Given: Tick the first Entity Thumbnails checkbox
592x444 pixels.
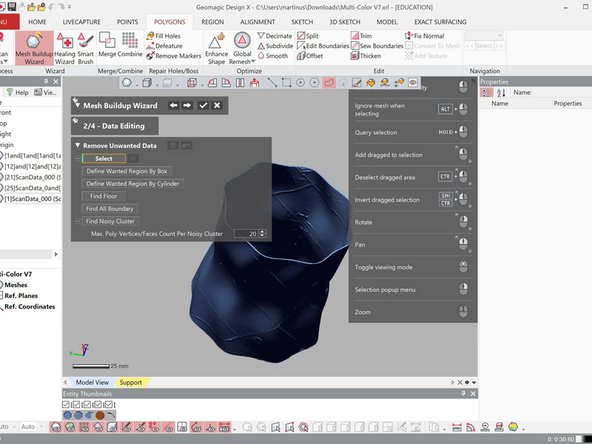Looking at the screenshot, I should [x=66, y=404].
